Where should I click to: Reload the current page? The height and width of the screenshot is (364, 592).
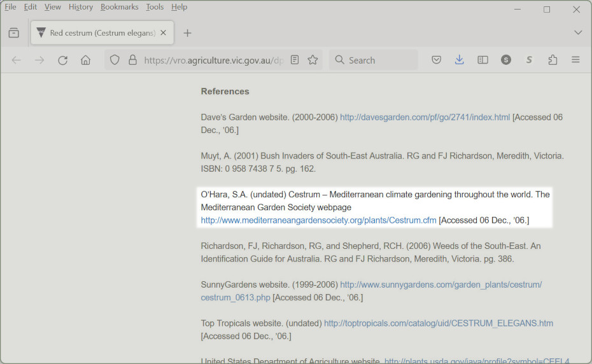[x=62, y=60]
